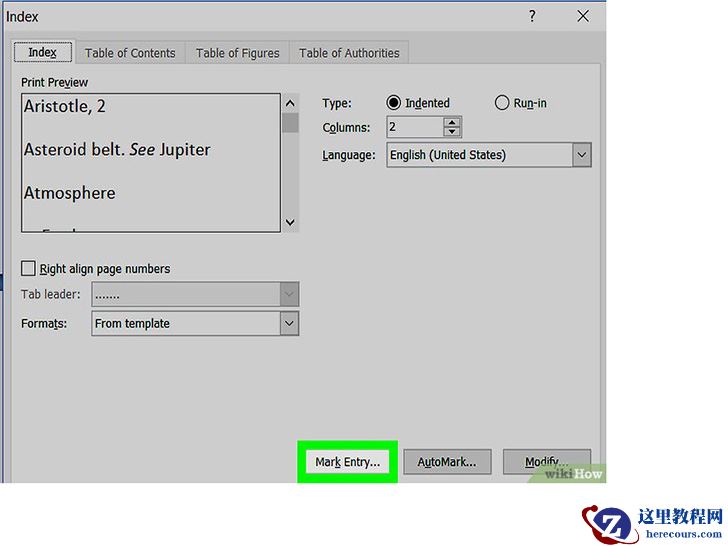Click the Help question mark icon

[532, 17]
